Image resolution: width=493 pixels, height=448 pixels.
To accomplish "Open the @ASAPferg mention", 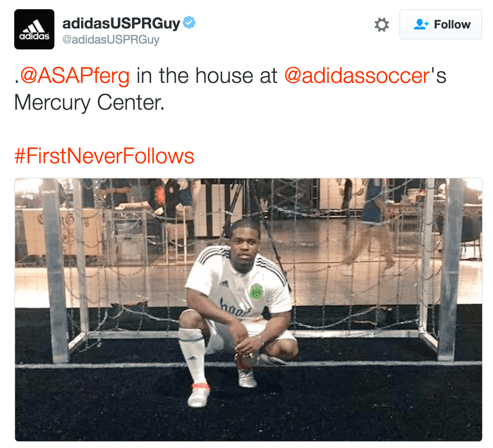I will (75, 76).
